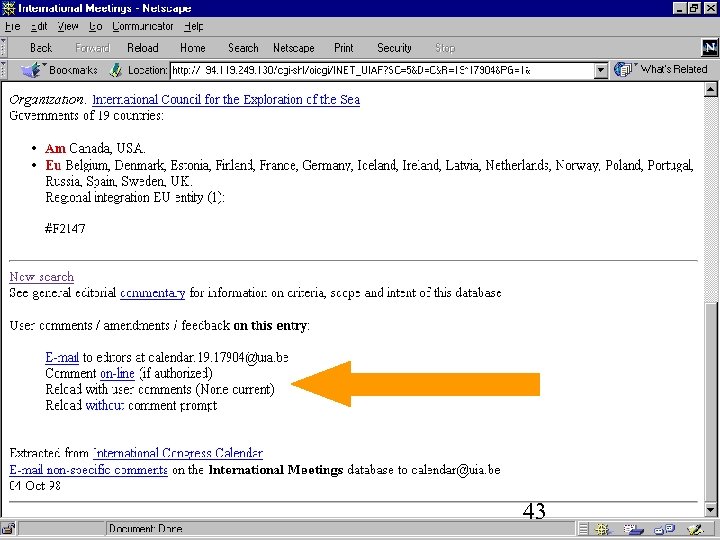This screenshot has width=720, height=540.
Task: Open the Communicator menu
Action: [143, 27]
